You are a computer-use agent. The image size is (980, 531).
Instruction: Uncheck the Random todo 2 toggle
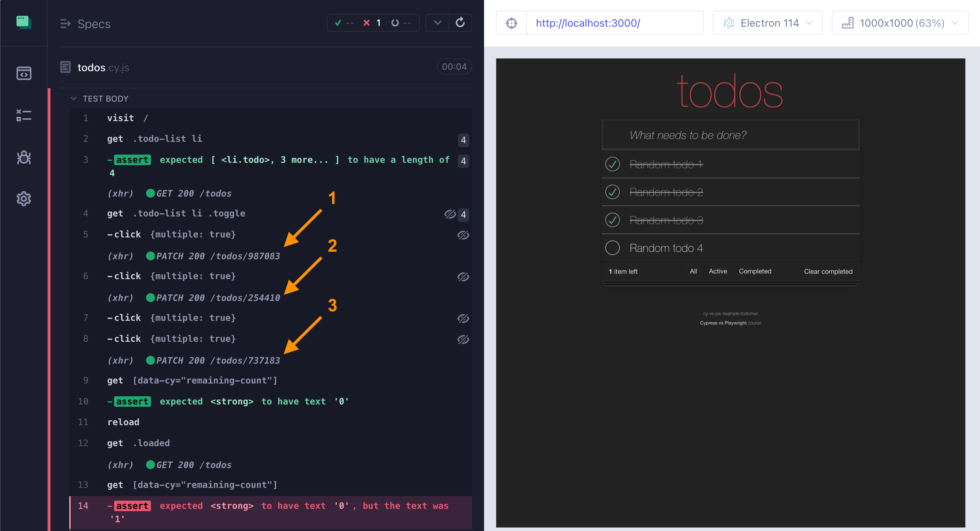pos(612,192)
